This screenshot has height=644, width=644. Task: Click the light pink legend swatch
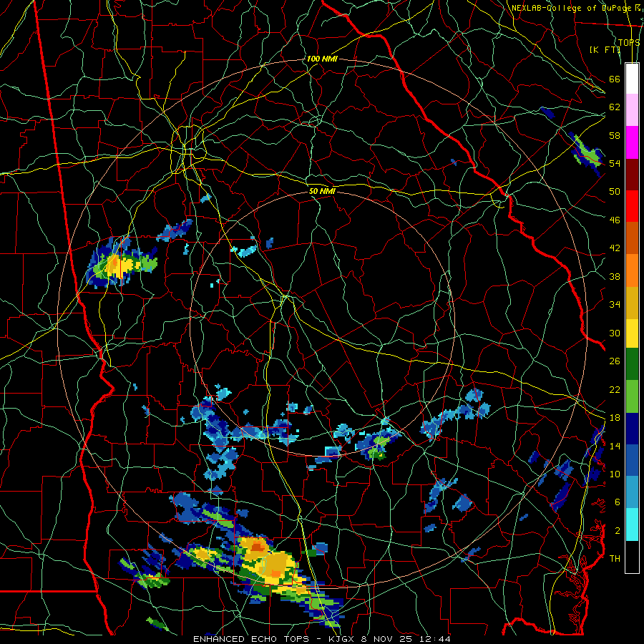tap(632, 110)
